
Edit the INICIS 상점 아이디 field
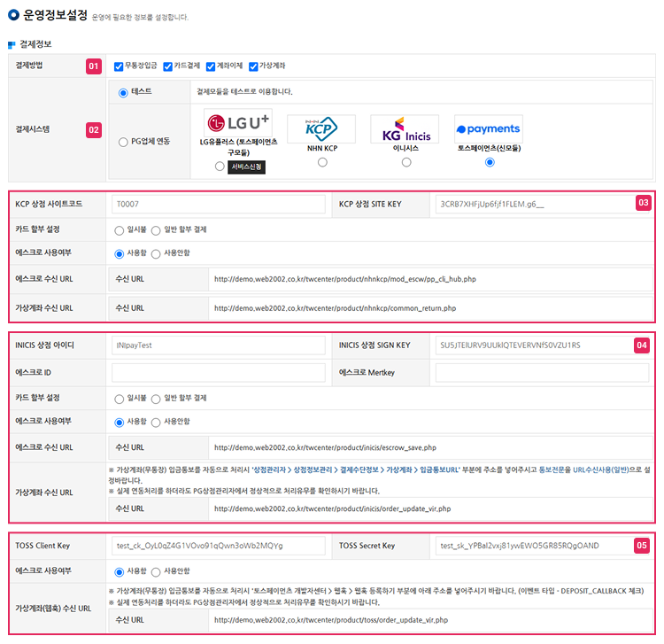point(219,345)
